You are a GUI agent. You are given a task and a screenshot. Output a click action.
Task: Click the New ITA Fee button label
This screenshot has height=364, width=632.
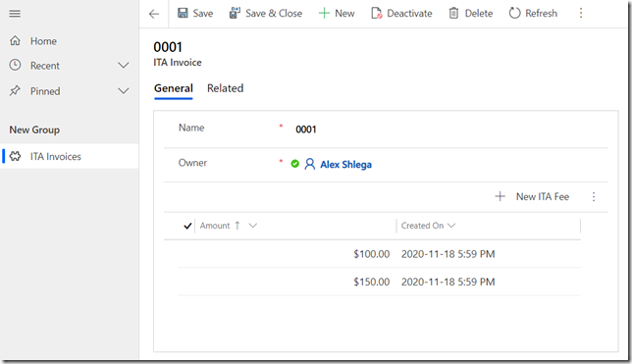543,196
